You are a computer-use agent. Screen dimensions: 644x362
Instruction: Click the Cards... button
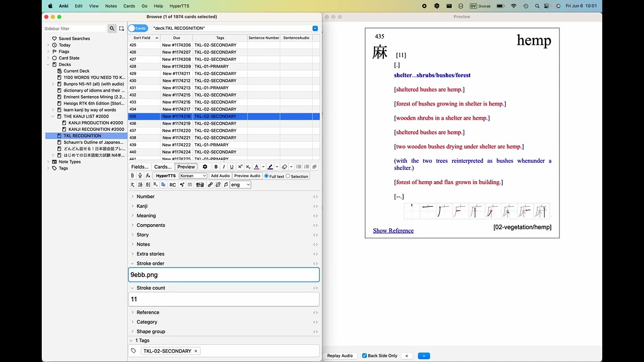pos(163,167)
